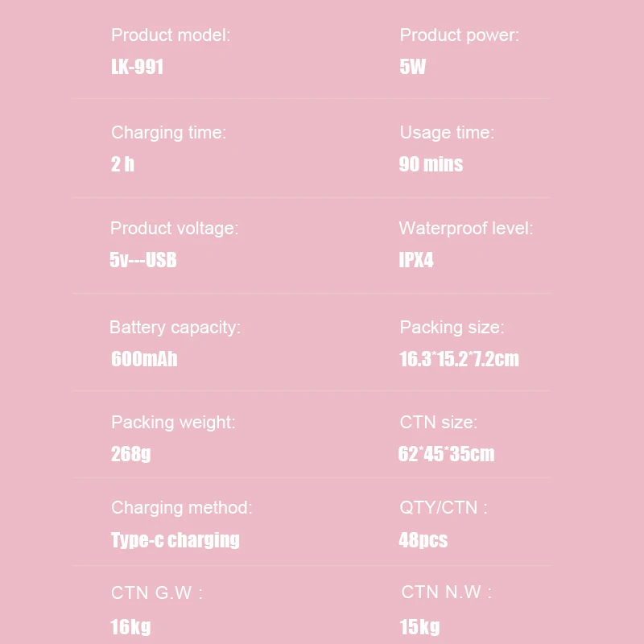Click the 15kg net weight value
The width and height of the screenshot is (644, 644).
pos(419,627)
